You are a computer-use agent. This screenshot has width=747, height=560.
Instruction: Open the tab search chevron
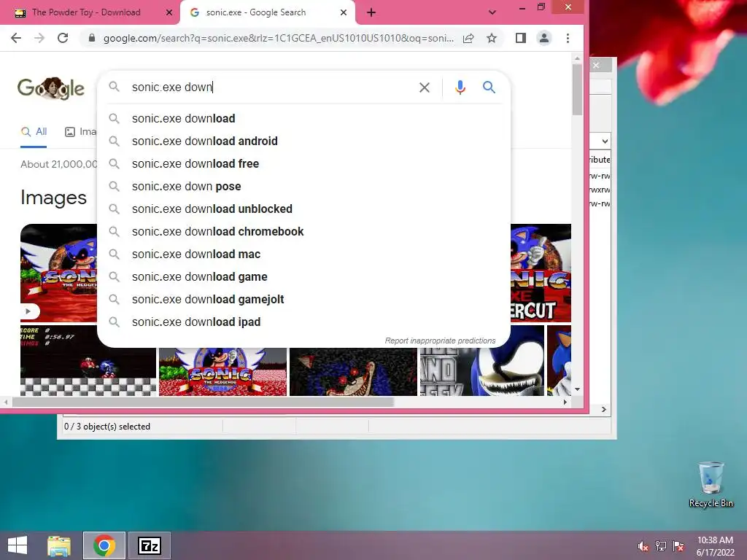tap(492, 12)
